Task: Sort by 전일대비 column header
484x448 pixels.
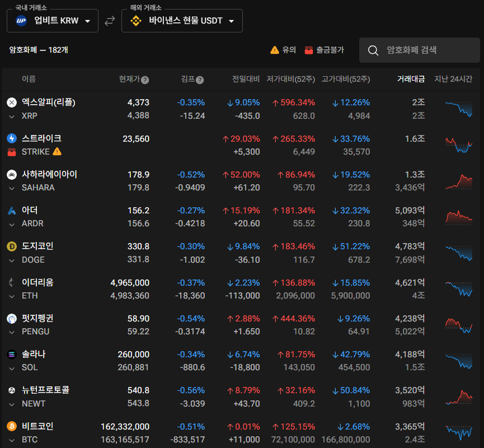Action: coord(246,79)
